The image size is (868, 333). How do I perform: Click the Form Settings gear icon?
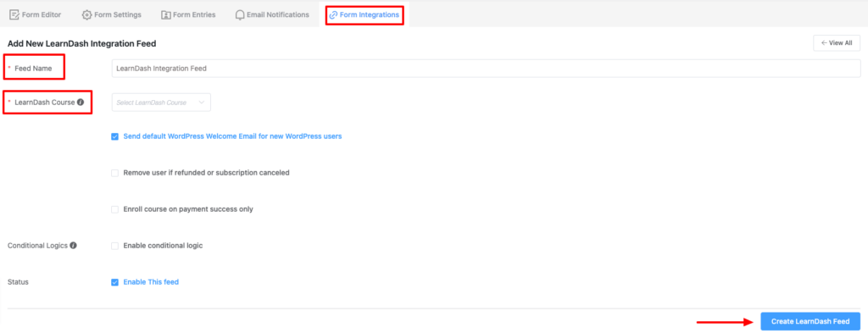(x=87, y=15)
